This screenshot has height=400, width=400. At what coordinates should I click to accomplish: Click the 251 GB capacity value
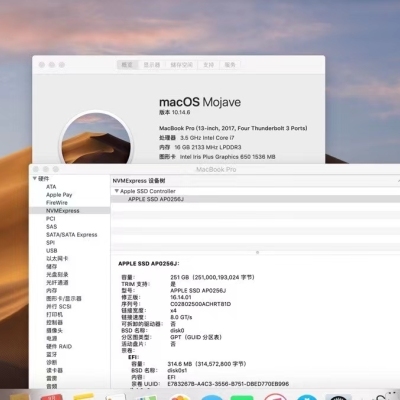click(212, 277)
